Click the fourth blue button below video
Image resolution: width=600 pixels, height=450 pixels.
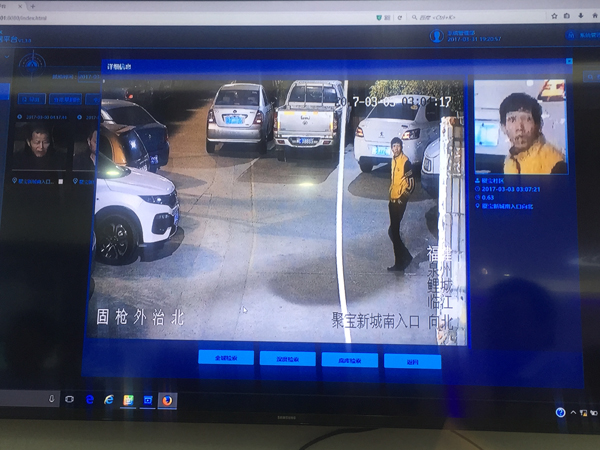[412, 360]
